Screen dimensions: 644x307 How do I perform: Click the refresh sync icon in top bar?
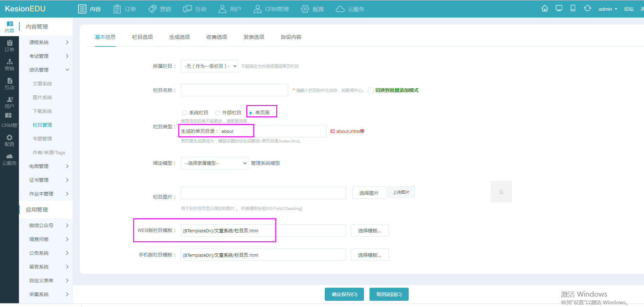[x=588, y=9]
